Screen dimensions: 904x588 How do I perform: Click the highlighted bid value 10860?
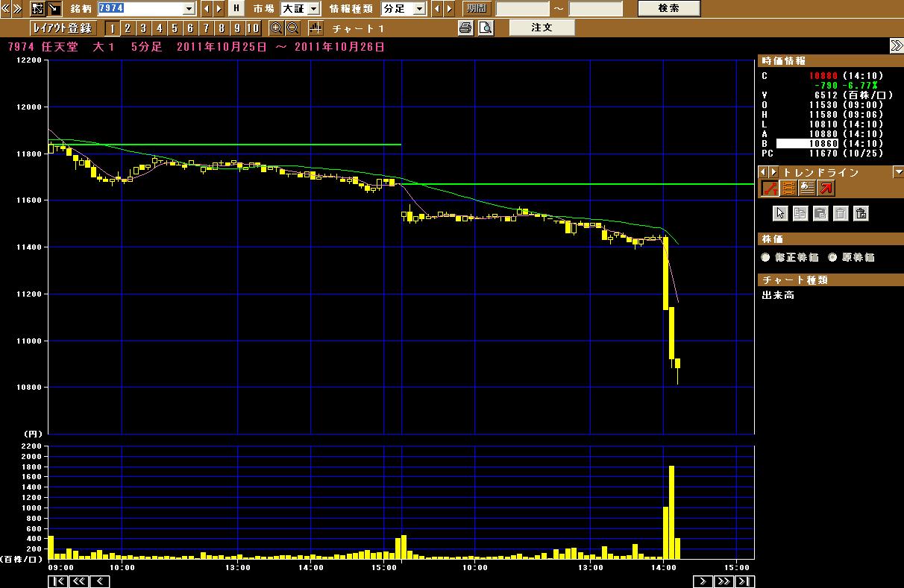(808, 144)
